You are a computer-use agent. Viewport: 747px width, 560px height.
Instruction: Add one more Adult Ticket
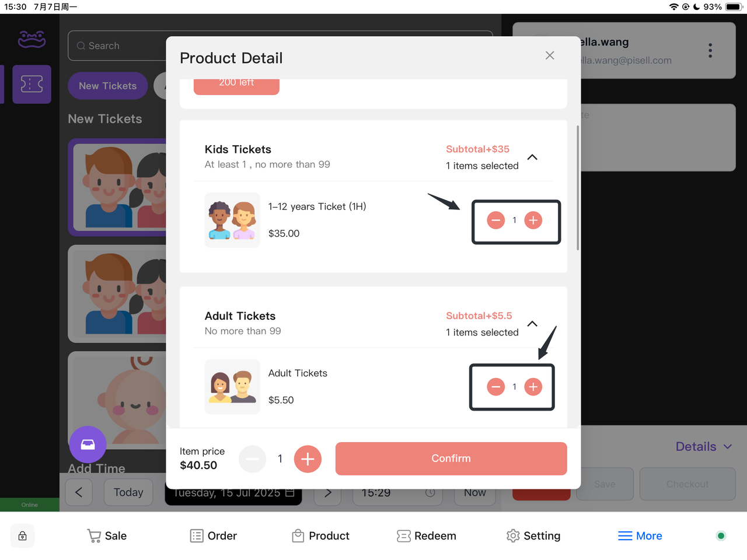(x=533, y=387)
